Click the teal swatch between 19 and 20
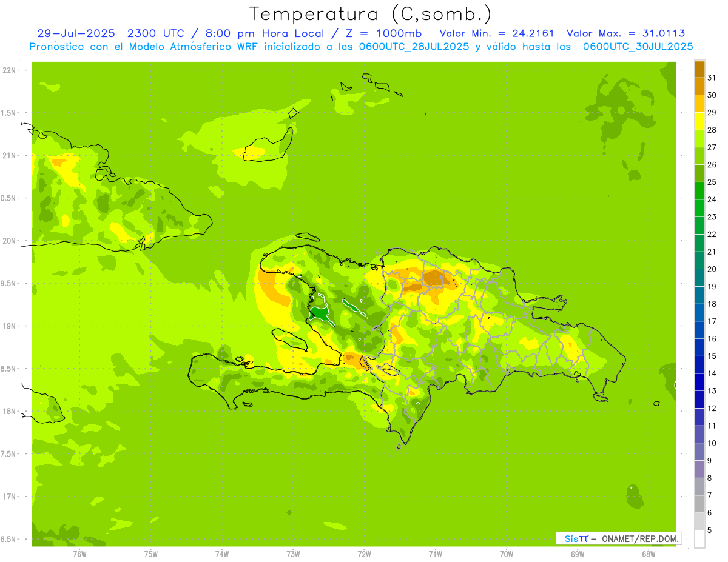This screenshot has height=562, width=728. 699,278
